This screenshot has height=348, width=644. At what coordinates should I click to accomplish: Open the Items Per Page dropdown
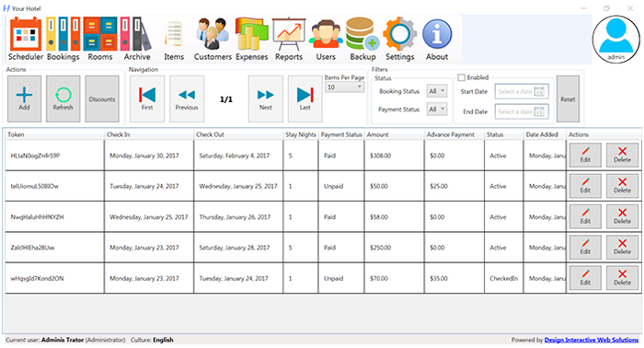344,87
